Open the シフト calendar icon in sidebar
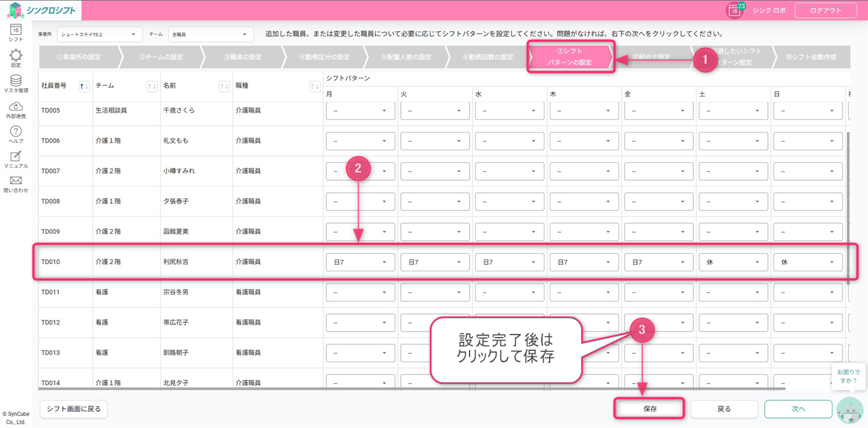This screenshot has height=428, width=868. [x=16, y=31]
